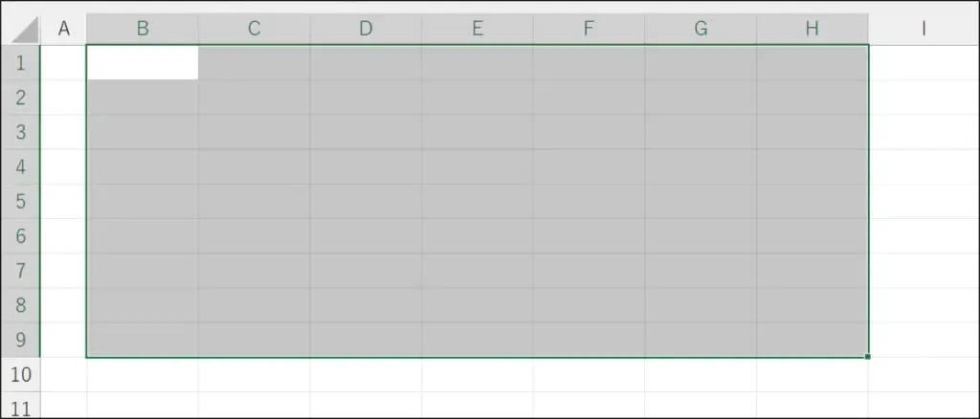Click column C header
This screenshot has height=419, width=980.
(254, 29)
